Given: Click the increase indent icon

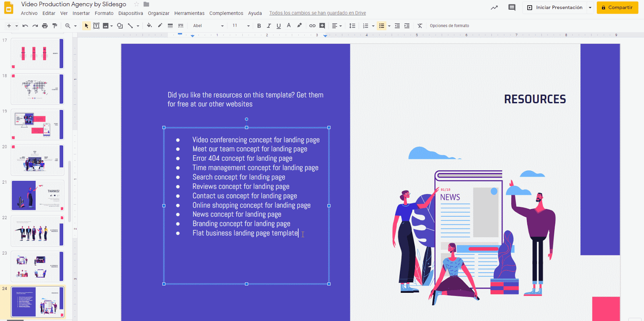Looking at the screenshot, I should pyautogui.click(x=407, y=26).
